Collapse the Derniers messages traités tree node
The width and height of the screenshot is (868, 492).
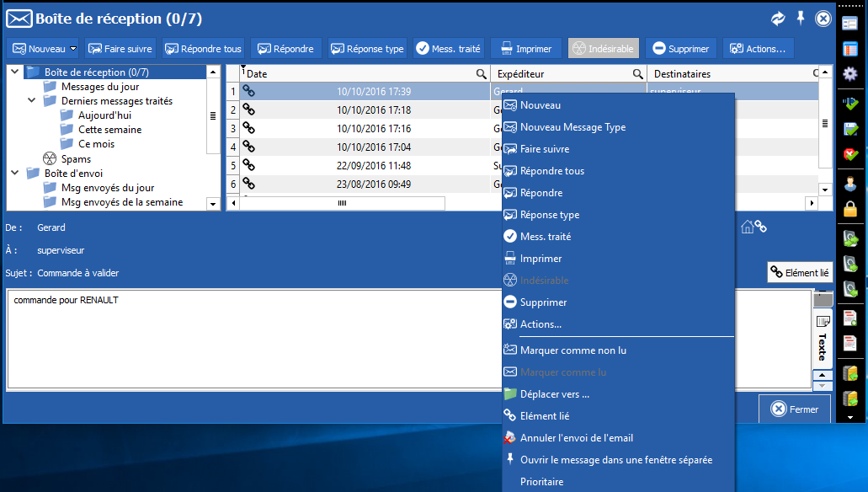31,101
